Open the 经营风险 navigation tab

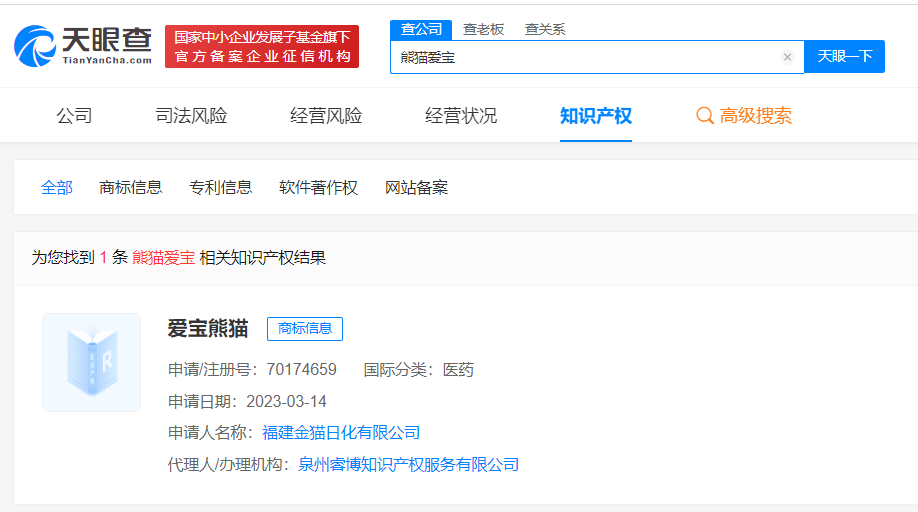coord(326,116)
